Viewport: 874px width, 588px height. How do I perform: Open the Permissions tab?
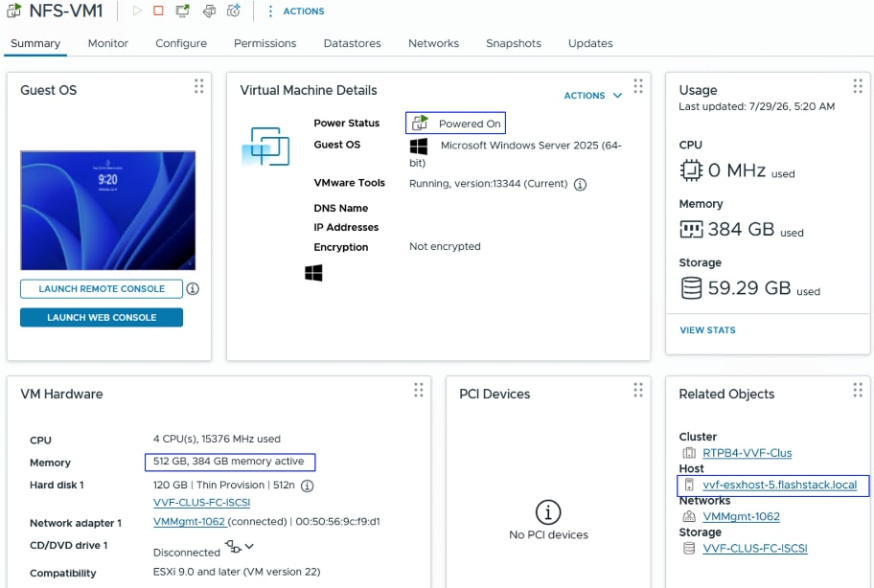[264, 43]
